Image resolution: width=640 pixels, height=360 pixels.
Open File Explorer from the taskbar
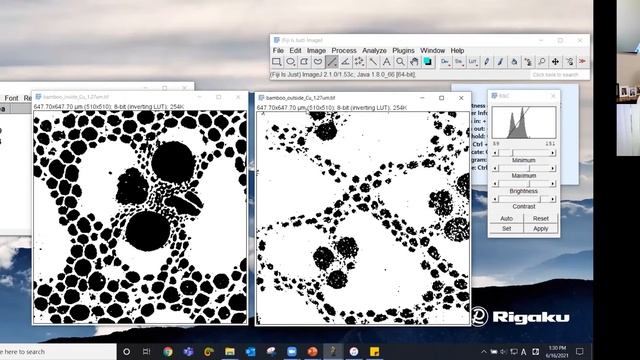click(230, 351)
